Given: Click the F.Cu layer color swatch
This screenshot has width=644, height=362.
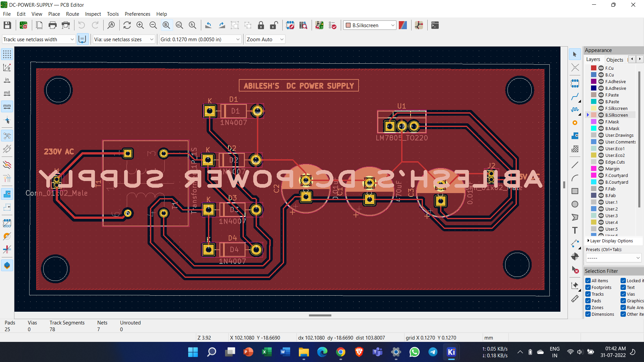Looking at the screenshot, I should [593, 68].
